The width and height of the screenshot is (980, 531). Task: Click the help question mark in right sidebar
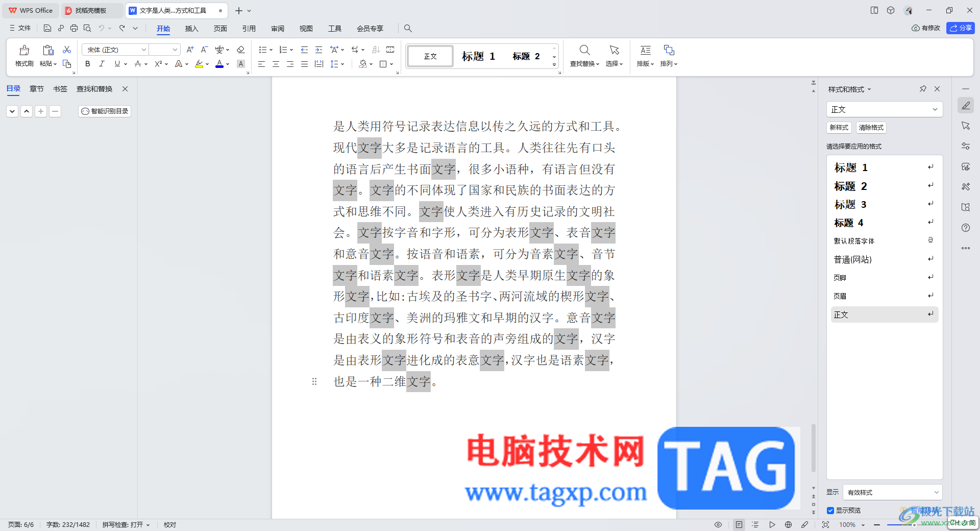pyautogui.click(x=966, y=228)
